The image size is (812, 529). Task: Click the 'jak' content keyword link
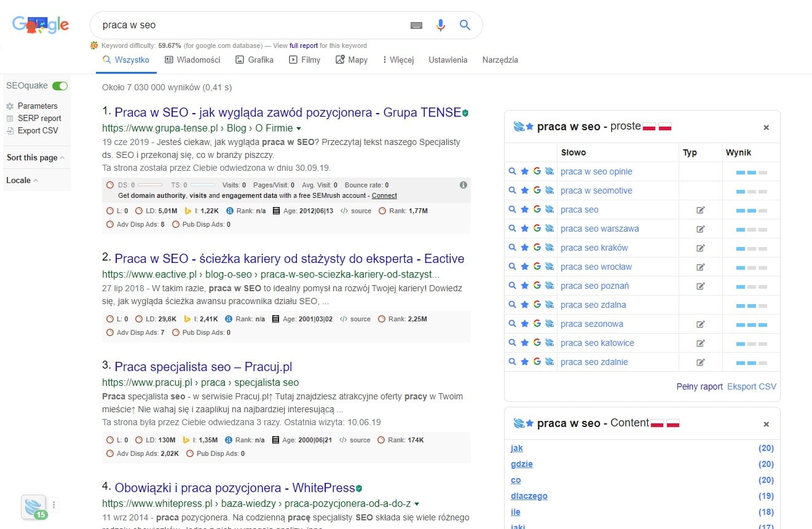[517, 448]
